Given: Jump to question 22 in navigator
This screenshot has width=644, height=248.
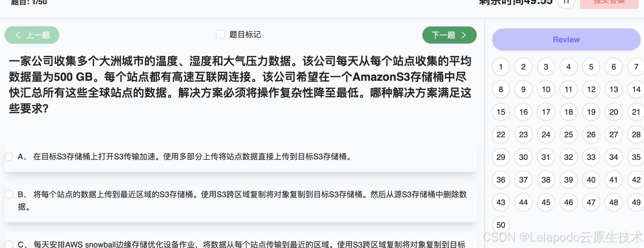Looking at the screenshot, I should tap(501, 134).
